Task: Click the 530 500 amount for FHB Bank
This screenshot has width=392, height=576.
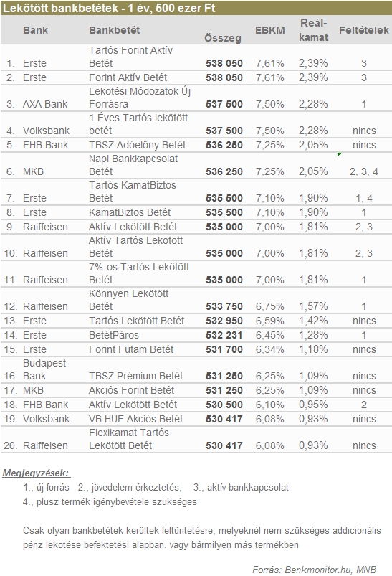Action: (x=224, y=405)
